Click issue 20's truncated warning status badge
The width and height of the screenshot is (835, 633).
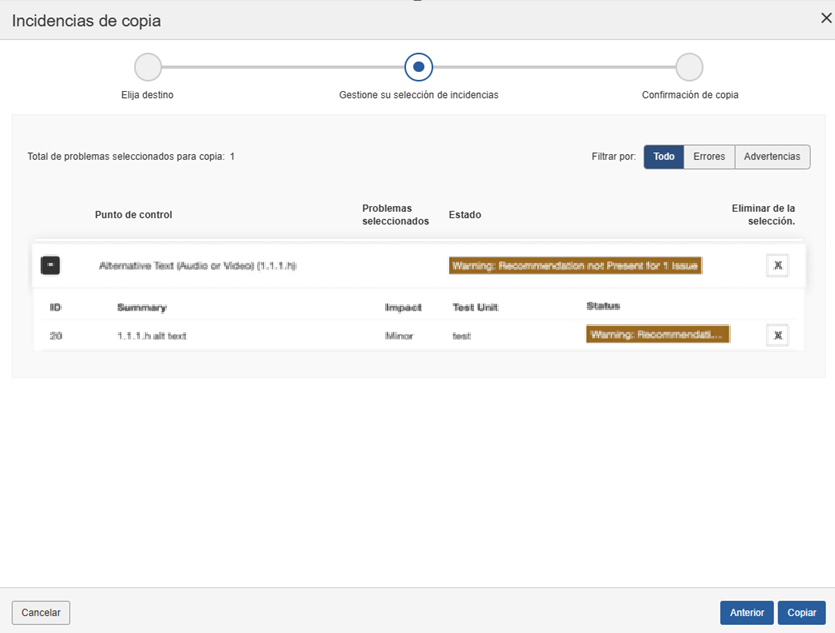coord(657,335)
